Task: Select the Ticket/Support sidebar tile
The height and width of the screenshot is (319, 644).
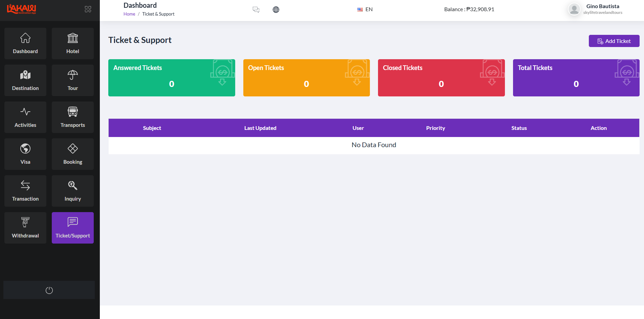Action: (x=73, y=228)
